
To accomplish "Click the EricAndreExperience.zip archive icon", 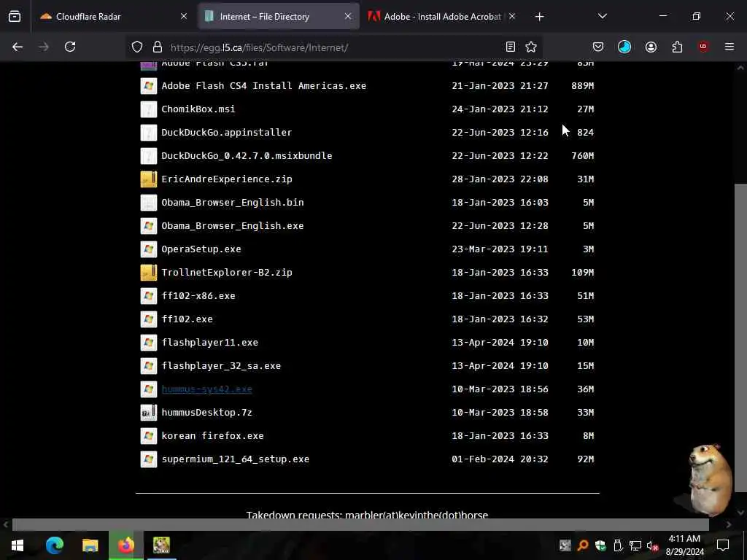I will (x=149, y=179).
